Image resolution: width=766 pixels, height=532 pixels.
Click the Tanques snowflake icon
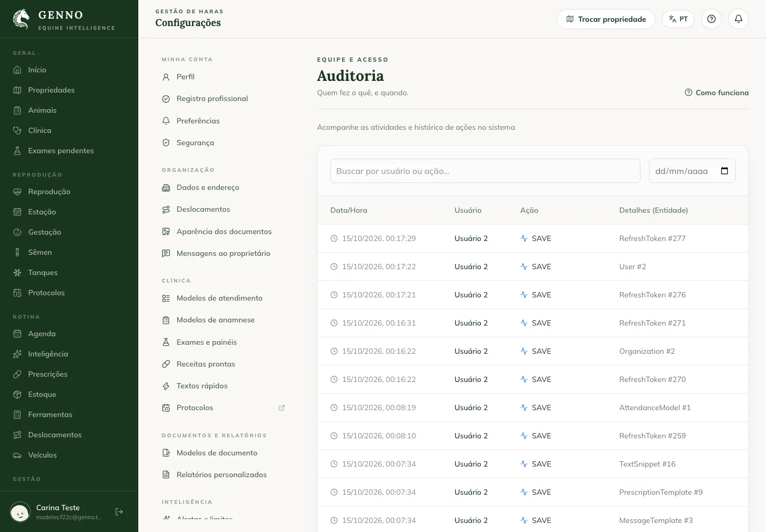pyautogui.click(x=17, y=272)
